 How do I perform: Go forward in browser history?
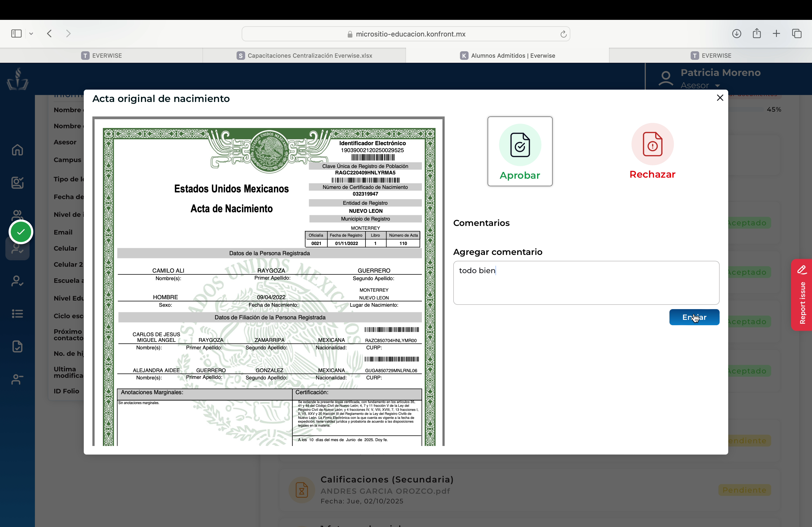click(x=68, y=33)
